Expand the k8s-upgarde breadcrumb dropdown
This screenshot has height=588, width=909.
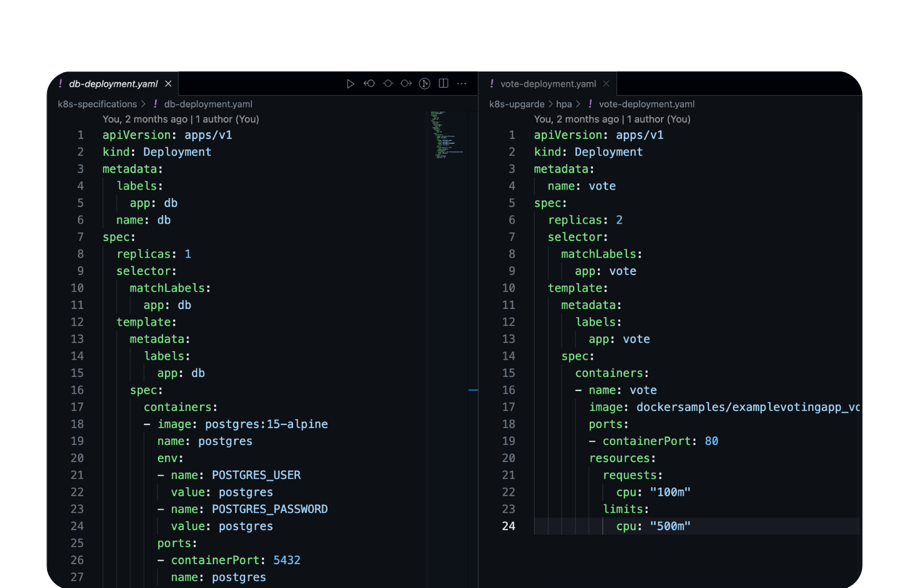point(517,104)
